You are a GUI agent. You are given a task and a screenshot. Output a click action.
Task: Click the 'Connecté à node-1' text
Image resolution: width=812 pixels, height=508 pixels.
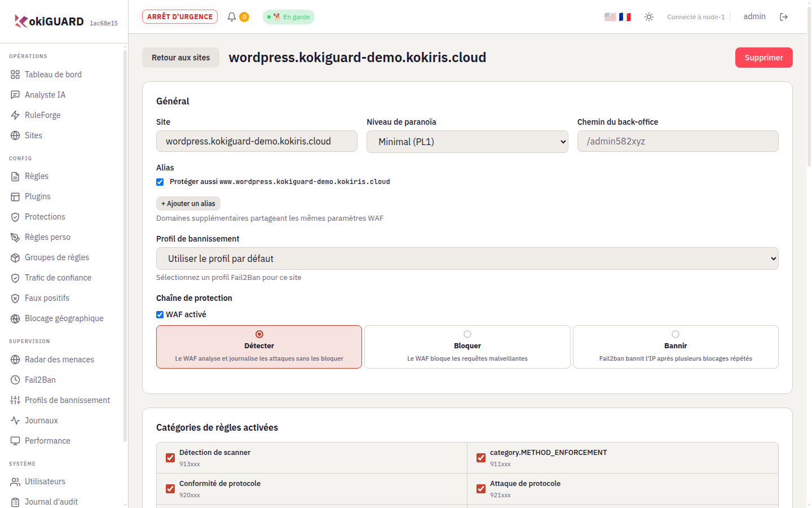tap(696, 17)
